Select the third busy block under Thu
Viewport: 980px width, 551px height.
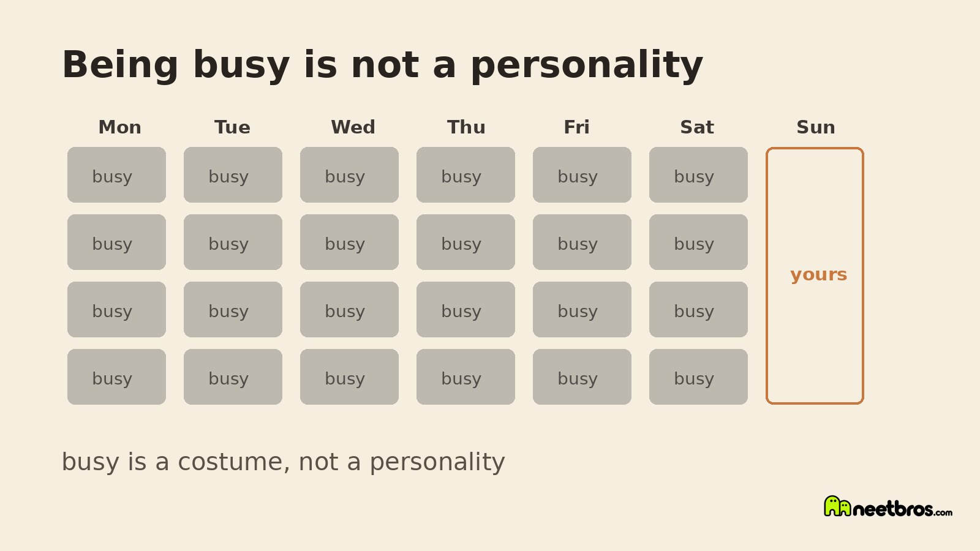pos(466,309)
